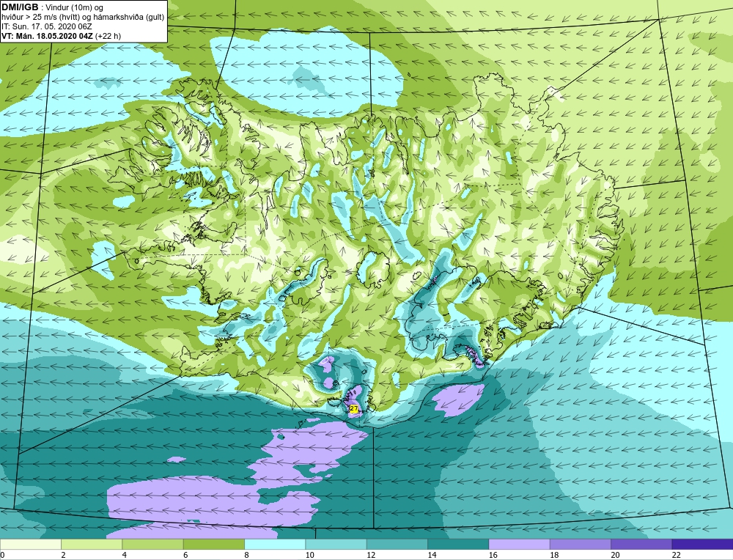The width and height of the screenshot is (733, 560).
Task: Click the legend scale value 6
Action: tap(185, 555)
